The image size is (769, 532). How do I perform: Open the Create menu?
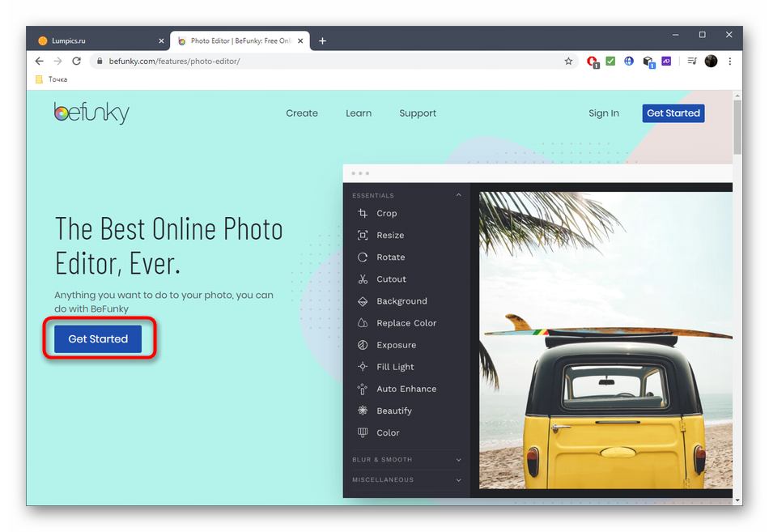(x=302, y=113)
